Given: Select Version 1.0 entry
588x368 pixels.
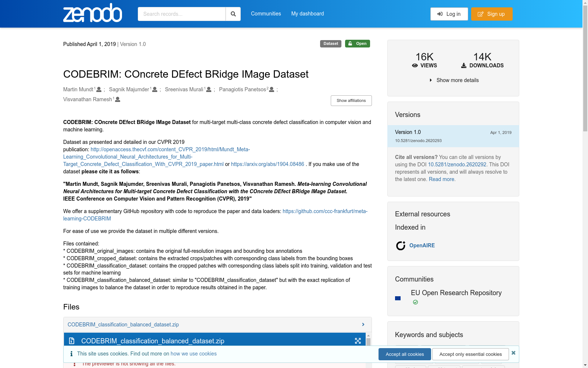Looking at the screenshot, I should (x=453, y=136).
